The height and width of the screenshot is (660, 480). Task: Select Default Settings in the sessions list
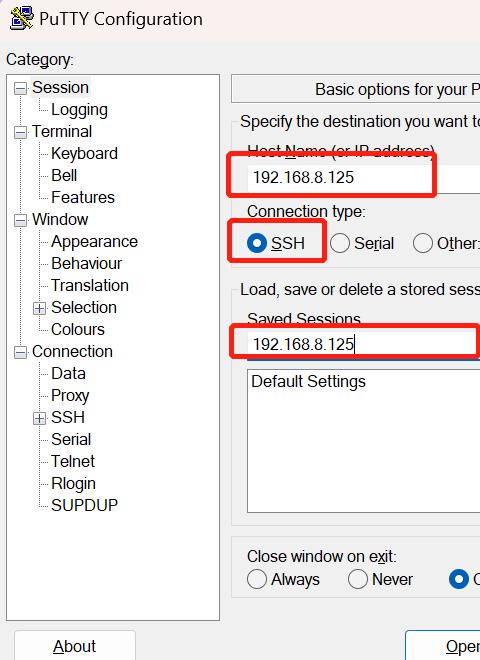[x=308, y=382]
